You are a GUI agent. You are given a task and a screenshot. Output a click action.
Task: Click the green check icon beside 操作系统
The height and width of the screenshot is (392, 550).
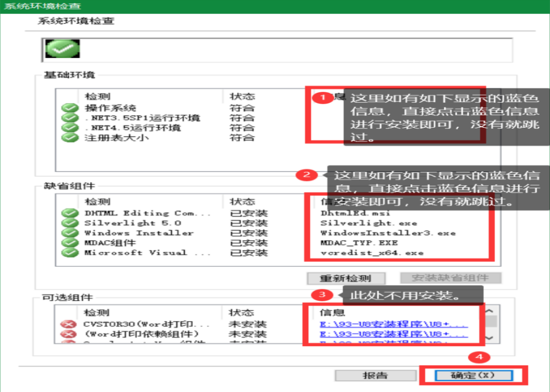click(70, 108)
